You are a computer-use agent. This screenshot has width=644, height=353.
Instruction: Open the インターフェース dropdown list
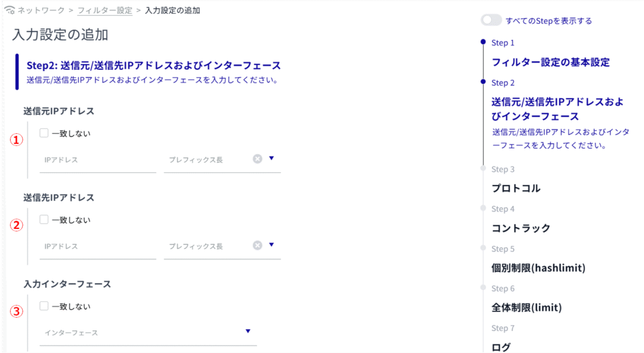[248, 332]
